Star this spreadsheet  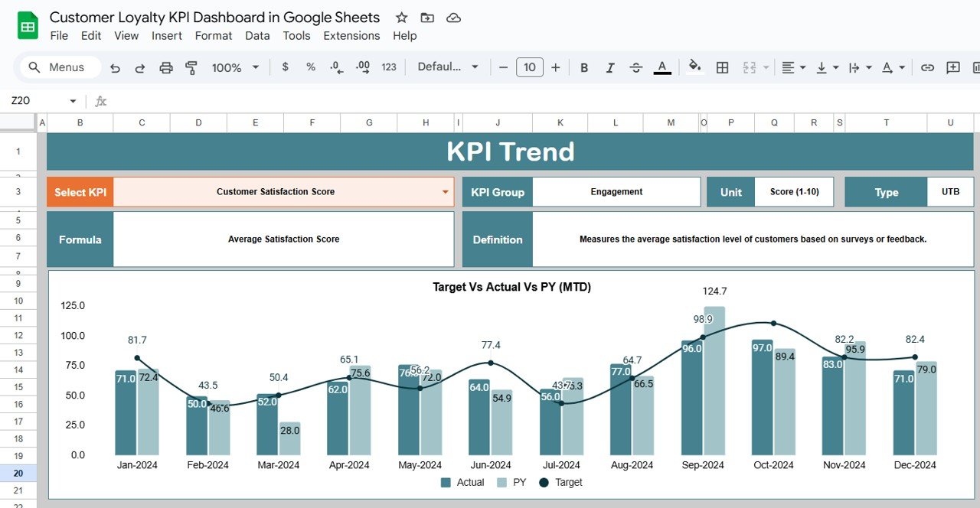pyautogui.click(x=401, y=17)
